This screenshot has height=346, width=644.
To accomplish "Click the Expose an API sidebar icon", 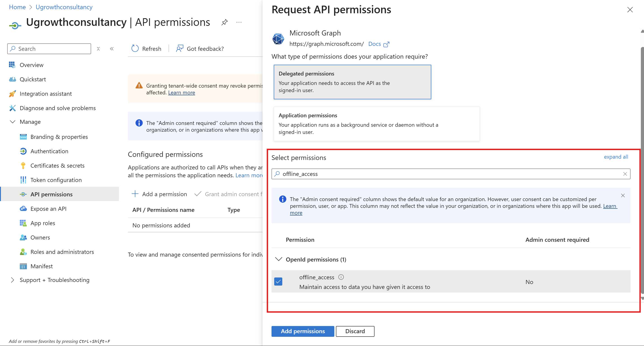I will (x=23, y=208).
